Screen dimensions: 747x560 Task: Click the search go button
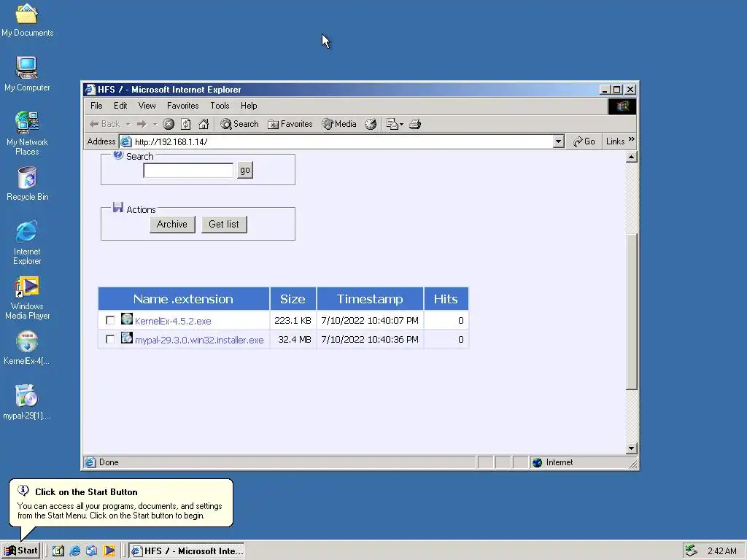point(245,170)
